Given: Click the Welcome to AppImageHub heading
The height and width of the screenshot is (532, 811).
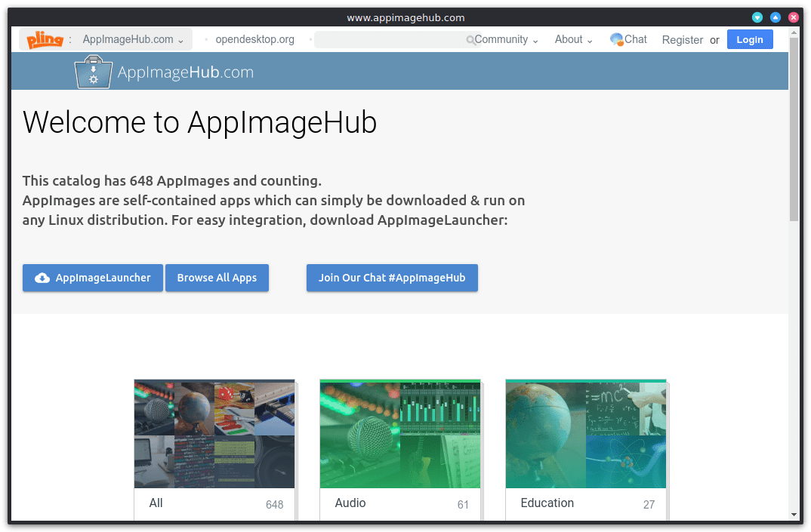Looking at the screenshot, I should pyautogui.click(x=199, y=122).
